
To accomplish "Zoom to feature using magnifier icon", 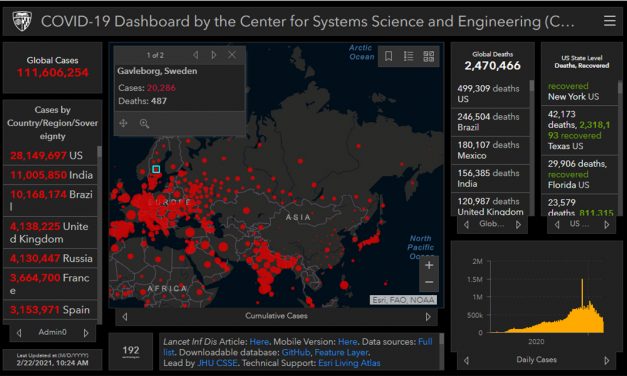I will point(144,123).
